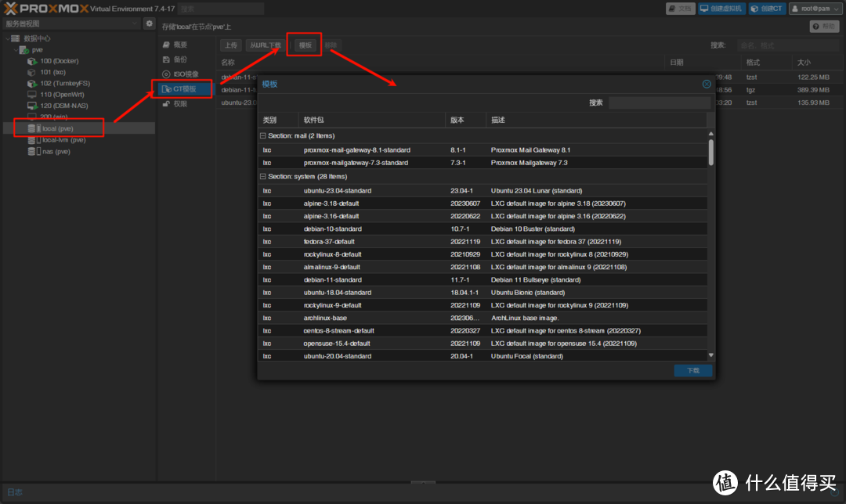Select the proxmox-mailgateway-7.3-standard template

(483, 163)
